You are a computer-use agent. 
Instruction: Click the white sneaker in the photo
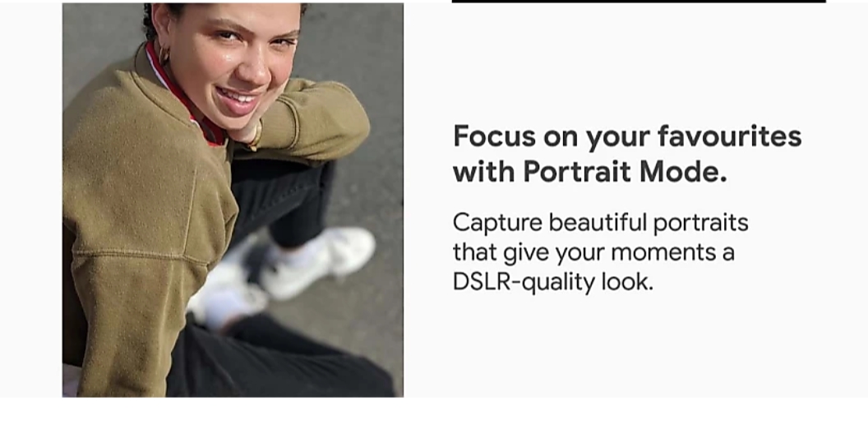click(x=318, y=261)
